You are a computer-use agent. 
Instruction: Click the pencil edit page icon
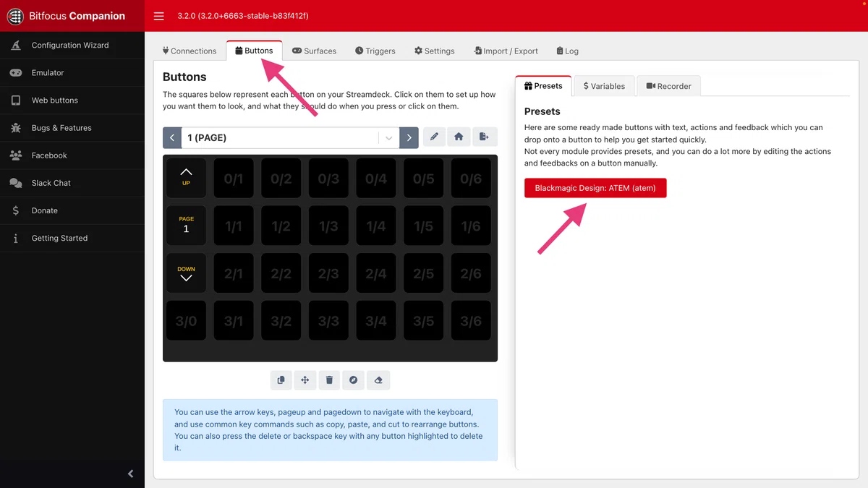coord(434,137)
